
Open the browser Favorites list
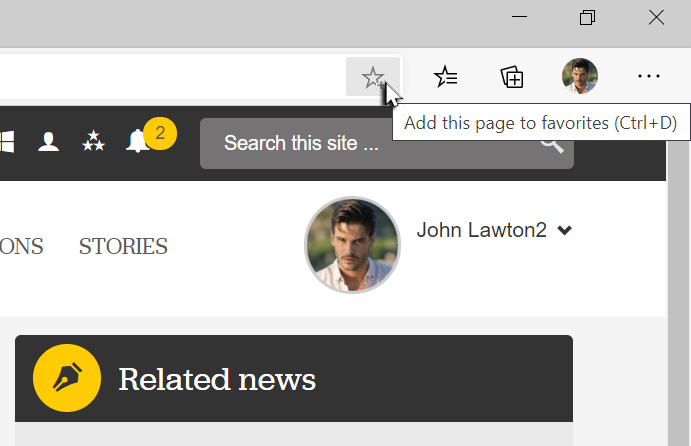pyautogui.click(x=446, y=77)
